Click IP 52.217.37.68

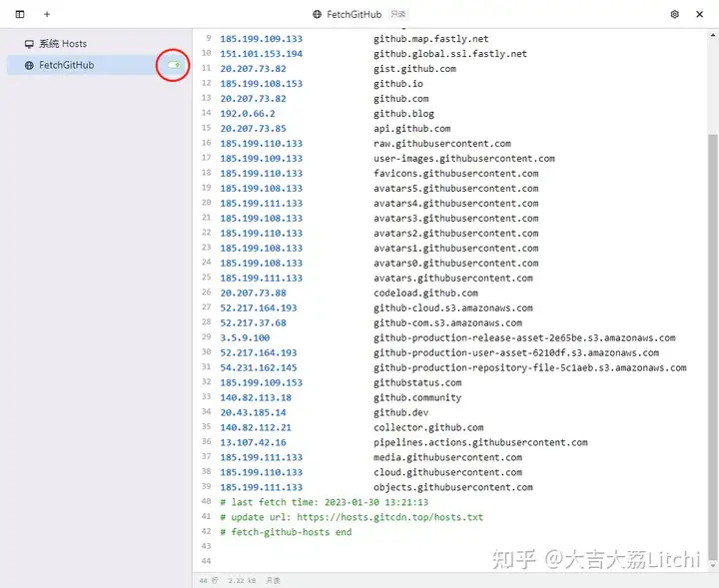point(253,322)
